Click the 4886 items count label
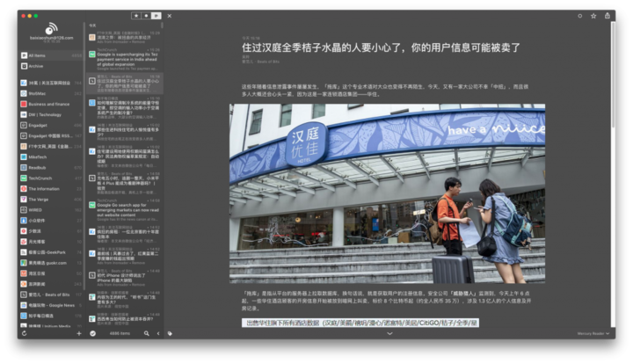The height and width of the screenshot is (364, 633). pyautogui.click(x=120, y=333)
